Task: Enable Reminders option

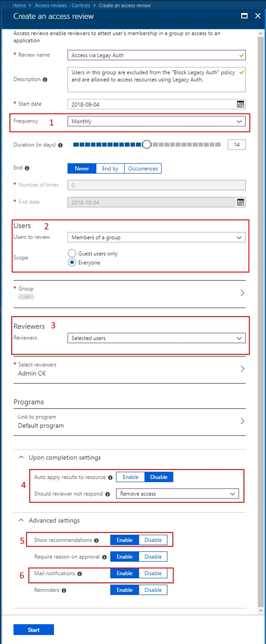Action: click(x=125, y=590)
